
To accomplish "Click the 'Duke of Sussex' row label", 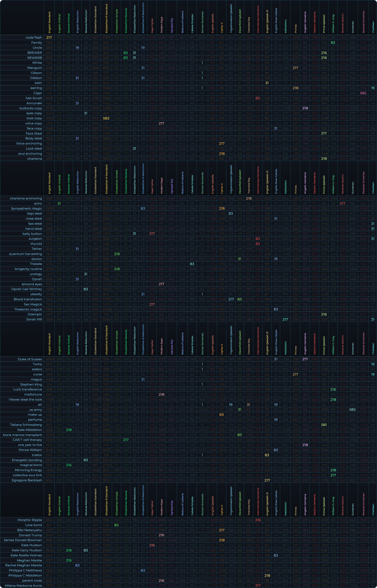I will pos(30,359).
